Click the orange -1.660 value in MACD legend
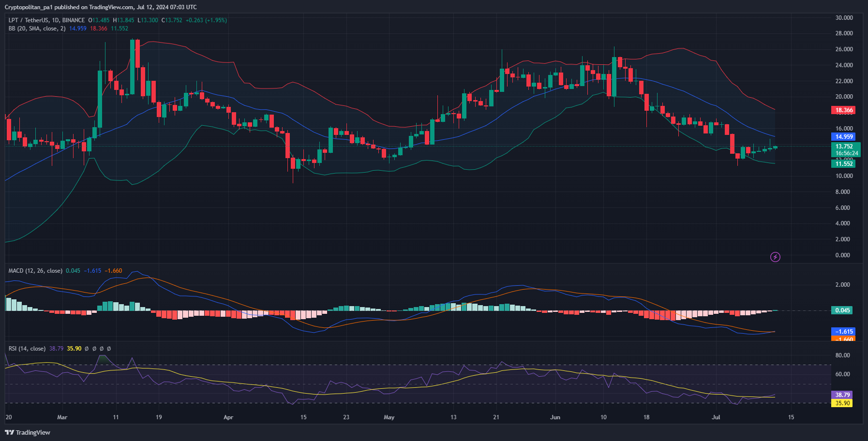 113,271
